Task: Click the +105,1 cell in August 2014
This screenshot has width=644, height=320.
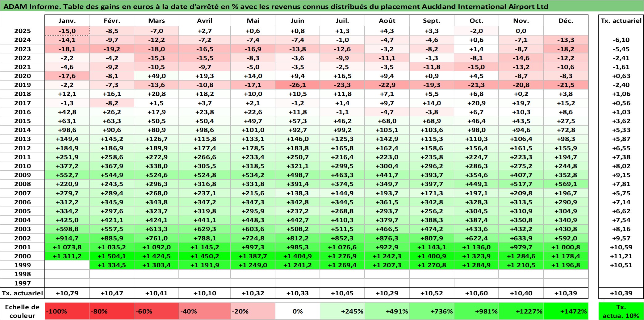Action: tap(387, 130)
